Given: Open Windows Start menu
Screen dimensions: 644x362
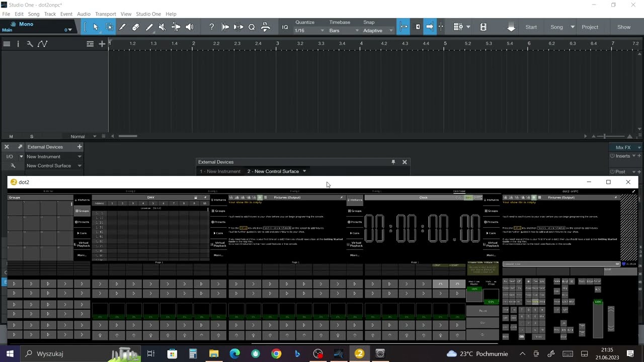Looking at the screenshot, I should pyautogui.click(x=10, y=353).
